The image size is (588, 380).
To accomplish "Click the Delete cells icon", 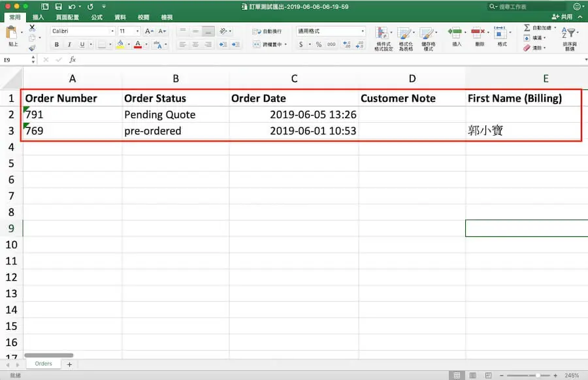I will coord(478,32).
